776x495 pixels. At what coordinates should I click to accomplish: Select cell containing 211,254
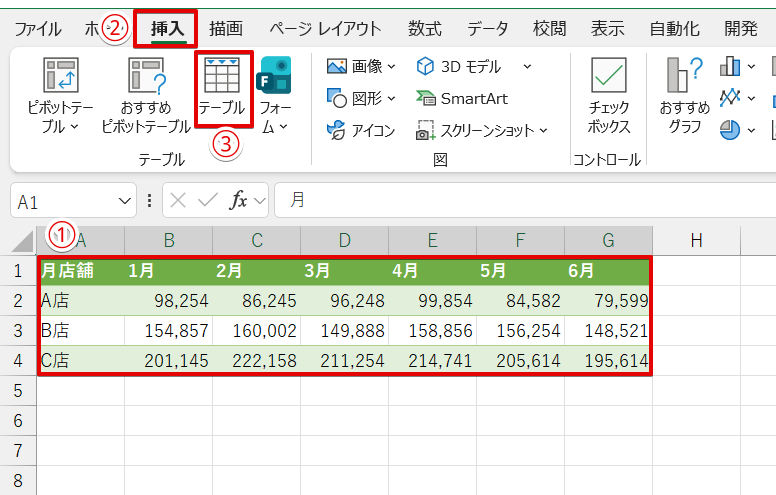[344, 360]
